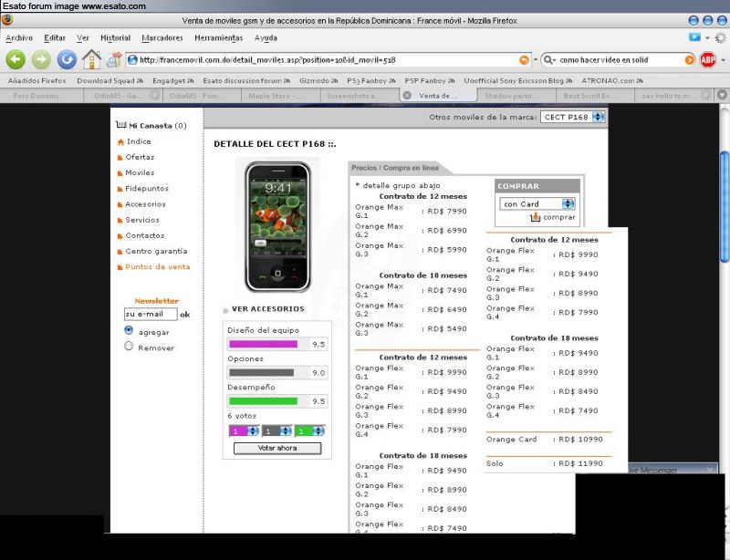Open the Ayuda menu
This screenshot has height=560, width=730.
coord(266,37)
